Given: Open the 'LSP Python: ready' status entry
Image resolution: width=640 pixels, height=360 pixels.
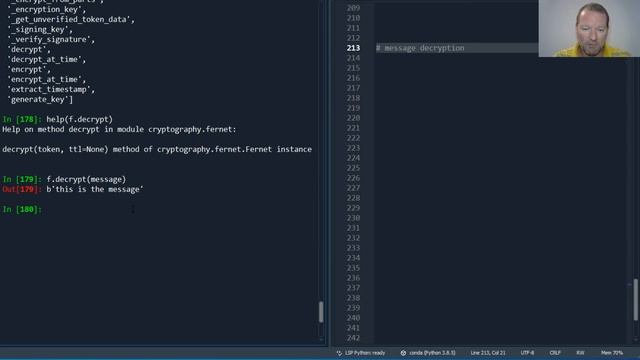Looking at the screenshot, I should coord(365,353).
